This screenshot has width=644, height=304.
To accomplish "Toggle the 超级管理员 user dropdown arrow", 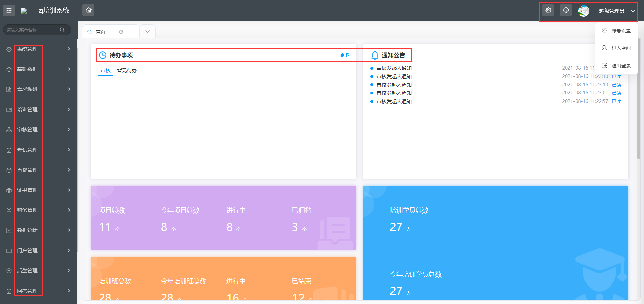I will coord(633,11).
